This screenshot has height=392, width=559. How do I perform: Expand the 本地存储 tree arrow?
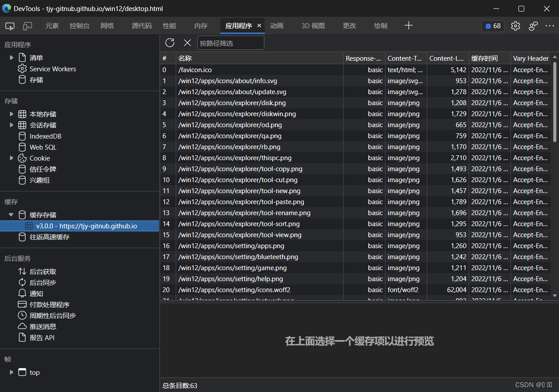click(11, 114)
